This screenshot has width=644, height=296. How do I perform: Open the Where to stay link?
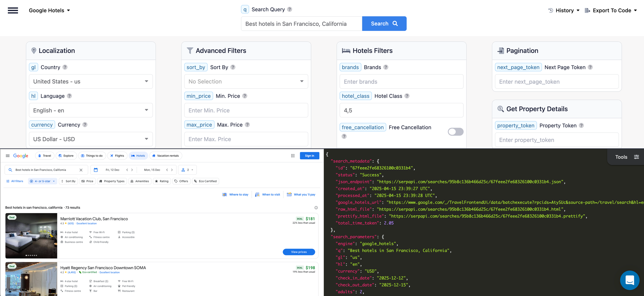(235, 194)
